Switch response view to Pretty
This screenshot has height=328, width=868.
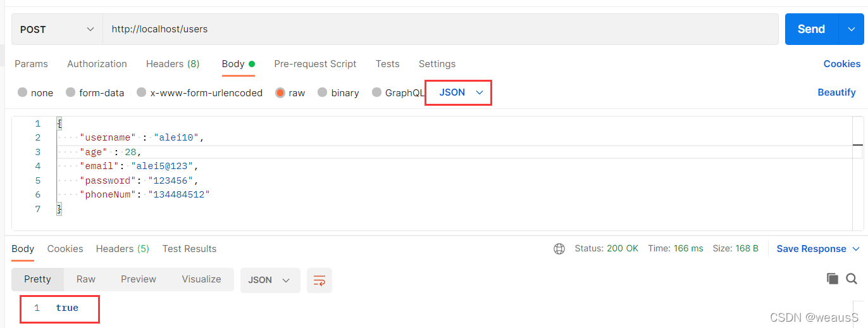pyautogui.click(x=37, y=279)
